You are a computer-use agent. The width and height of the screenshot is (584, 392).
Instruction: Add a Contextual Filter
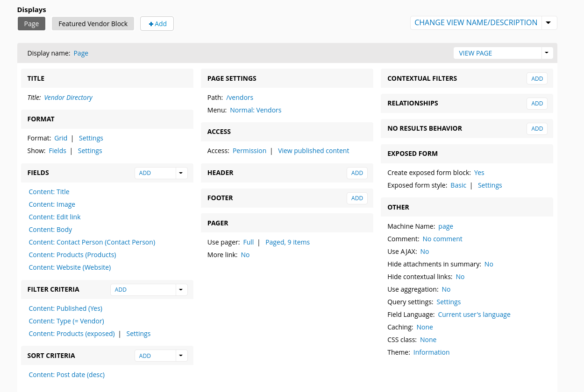point(537,79)
